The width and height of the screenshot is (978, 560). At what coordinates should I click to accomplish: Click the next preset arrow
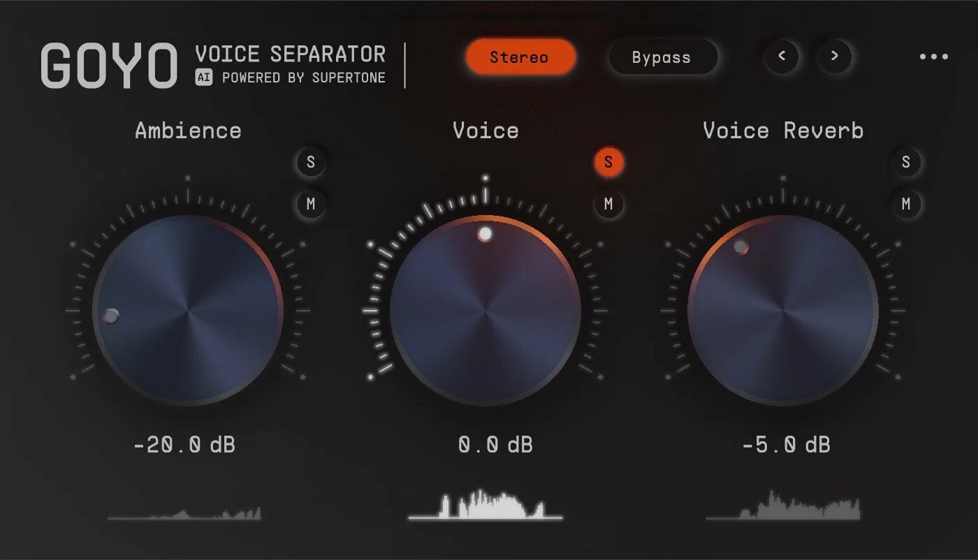pyautogui.click(x=834, y=57)
